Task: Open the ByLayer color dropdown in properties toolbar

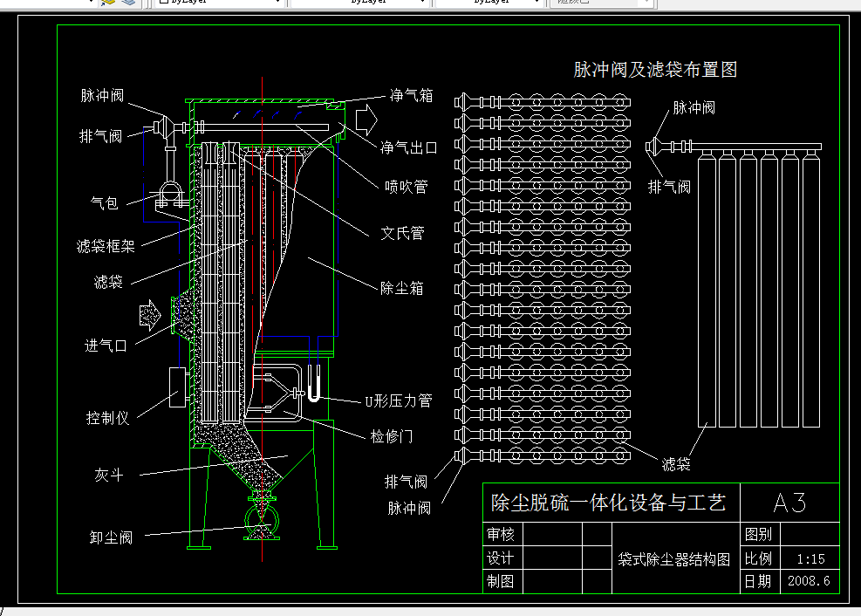Action: click(220, 3)
